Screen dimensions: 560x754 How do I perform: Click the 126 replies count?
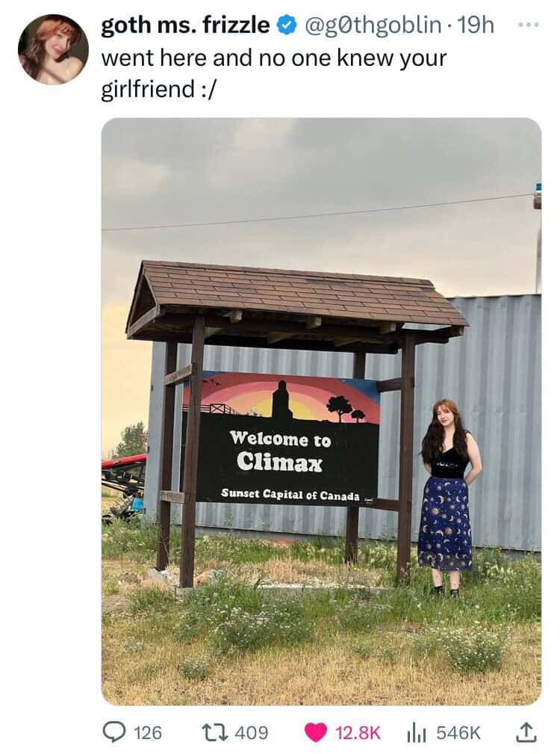click(x=148, y=732)
